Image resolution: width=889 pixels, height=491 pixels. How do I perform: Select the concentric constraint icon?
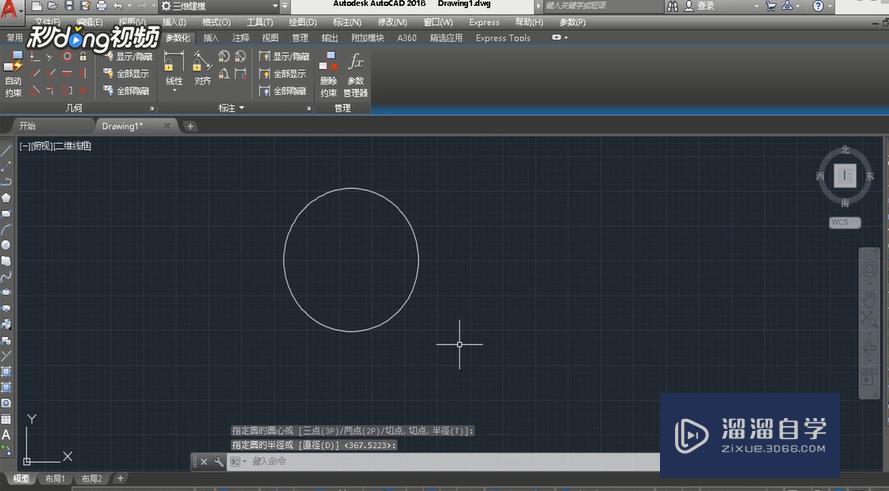[x=67, y=56]
